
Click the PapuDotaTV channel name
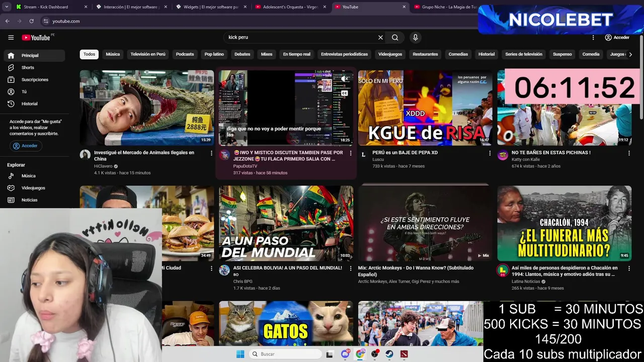pyautogui.click(x=245, y=166)
